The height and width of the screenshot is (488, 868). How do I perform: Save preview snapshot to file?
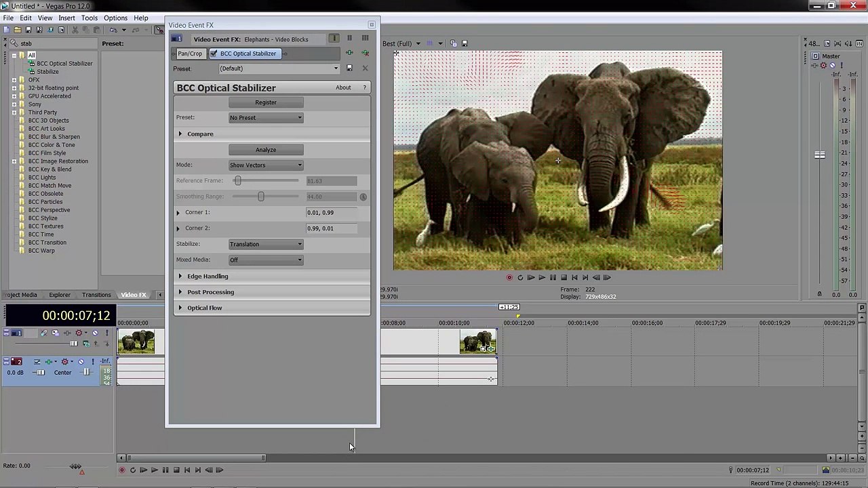tap(465, 43)
